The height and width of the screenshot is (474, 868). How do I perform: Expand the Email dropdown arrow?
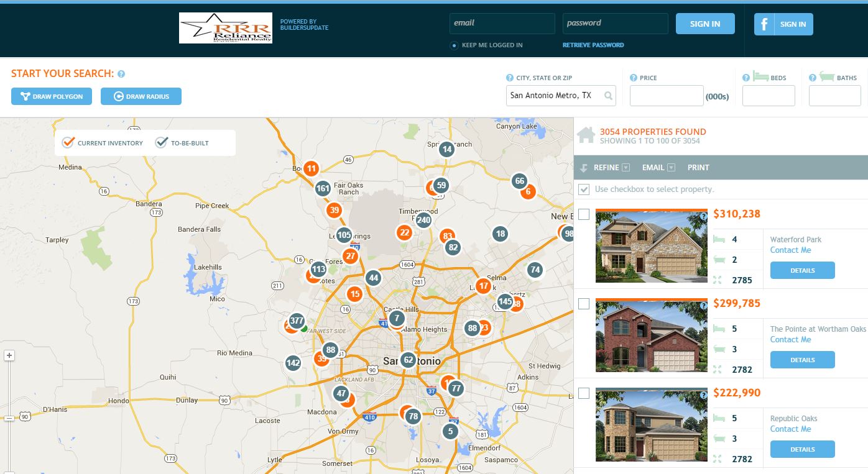tap(671, 168)
